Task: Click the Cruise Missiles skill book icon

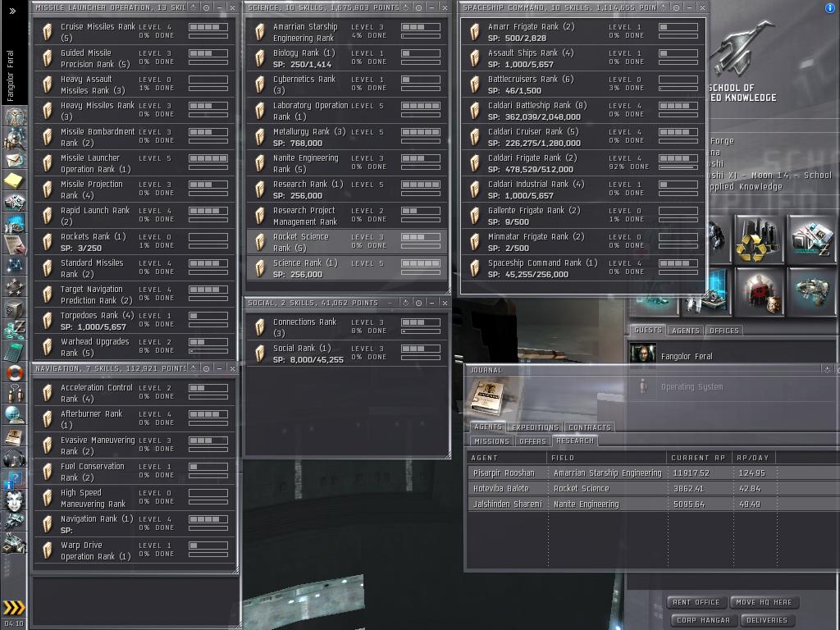Action: [x=47, y=32]
